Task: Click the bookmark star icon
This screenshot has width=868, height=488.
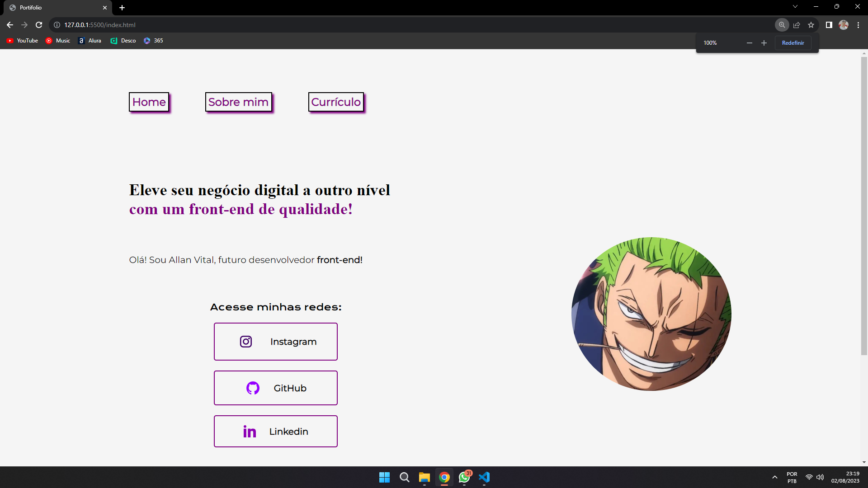Action: pos(811,24)
